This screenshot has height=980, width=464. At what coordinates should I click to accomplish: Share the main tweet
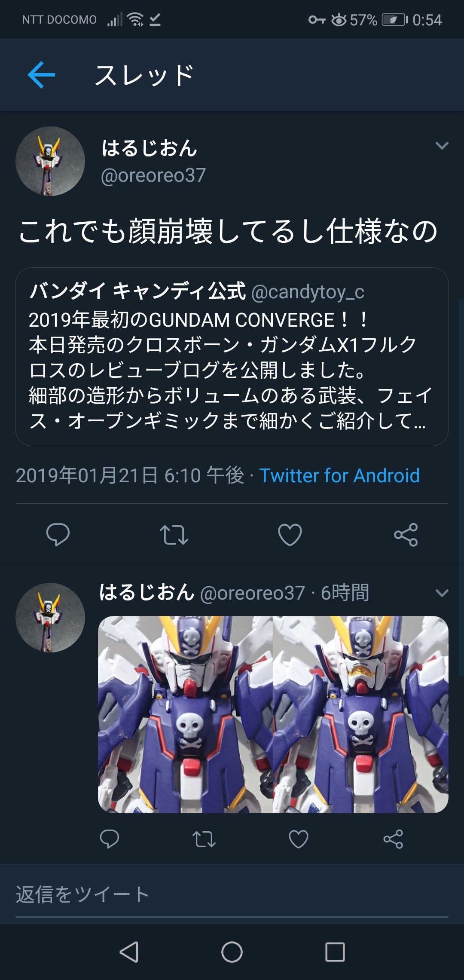click(x=406, y=535)
